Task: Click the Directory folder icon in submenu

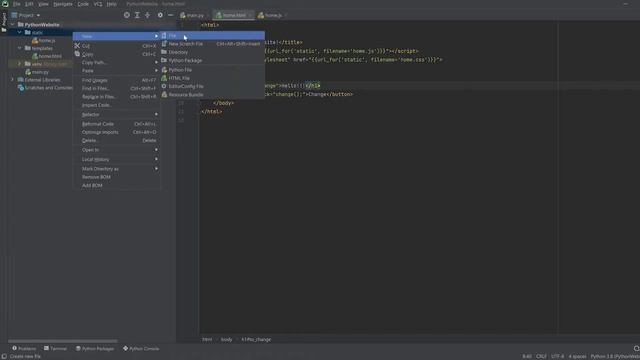Action: point(164,52)
